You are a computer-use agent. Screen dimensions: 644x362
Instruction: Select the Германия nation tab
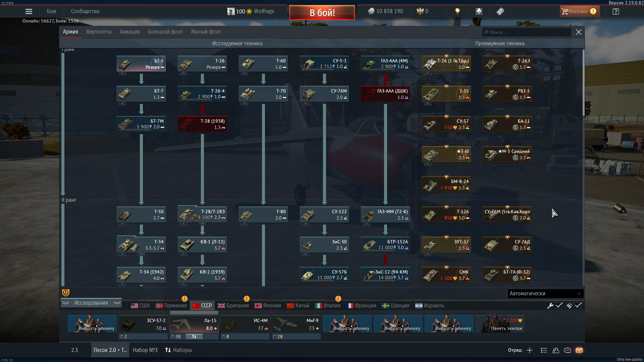coord(171,306)
